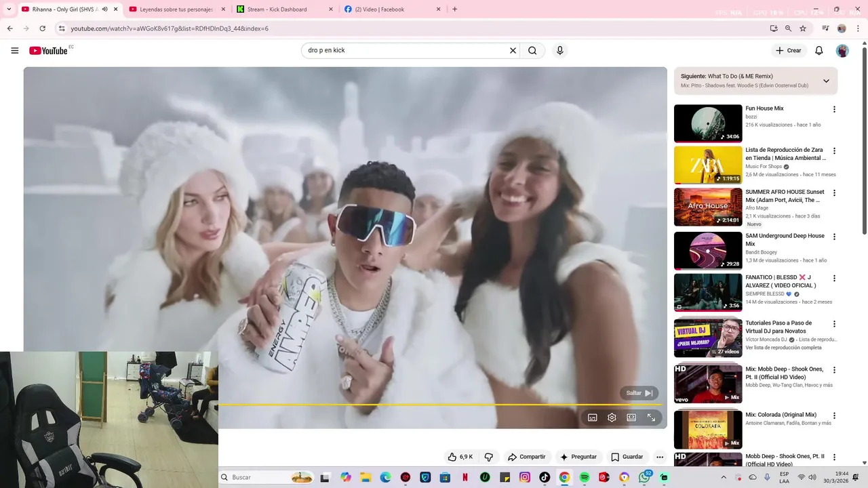
Task: Open the Fun House Mix thumbnail
Action: click(708, 123)
